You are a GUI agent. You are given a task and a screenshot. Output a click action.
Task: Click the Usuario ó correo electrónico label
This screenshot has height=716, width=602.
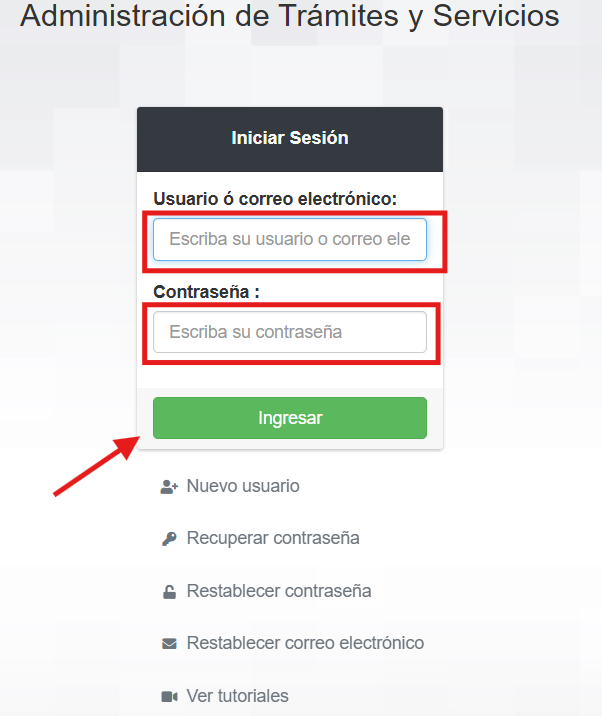(275, 199)
